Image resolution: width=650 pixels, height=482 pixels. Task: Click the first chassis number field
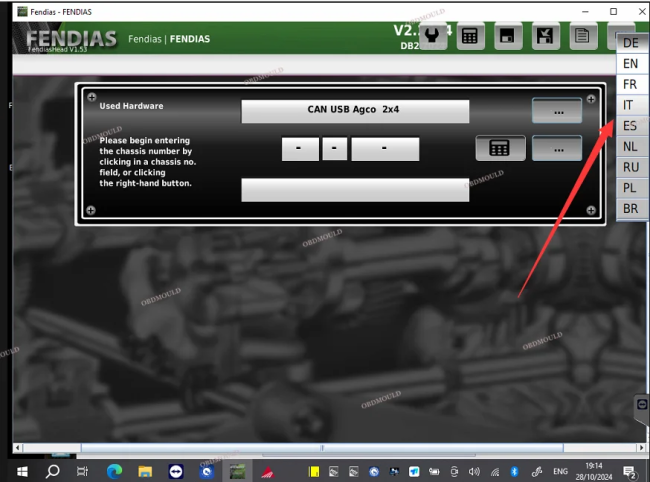click(299, 149)
